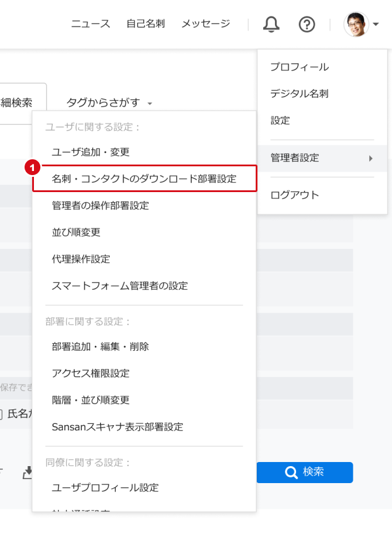Toggle the 氏名 checkbox

1,415
